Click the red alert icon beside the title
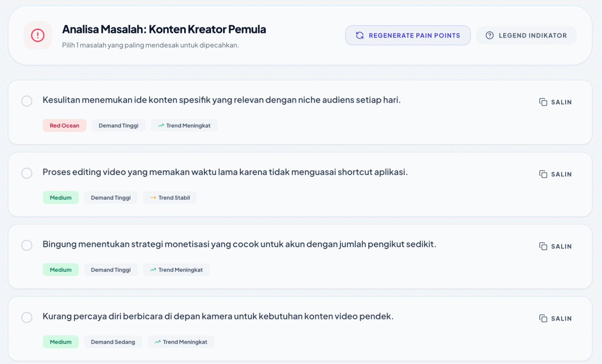 click(37, 35)
